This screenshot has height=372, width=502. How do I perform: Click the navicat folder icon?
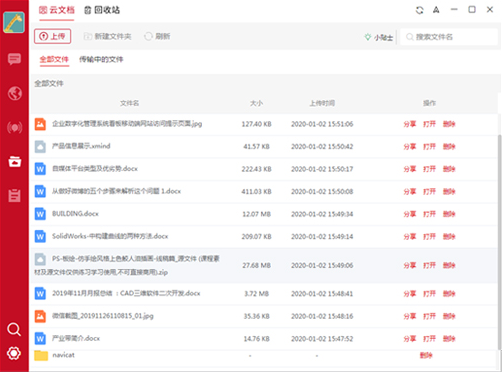coord(41,355)
